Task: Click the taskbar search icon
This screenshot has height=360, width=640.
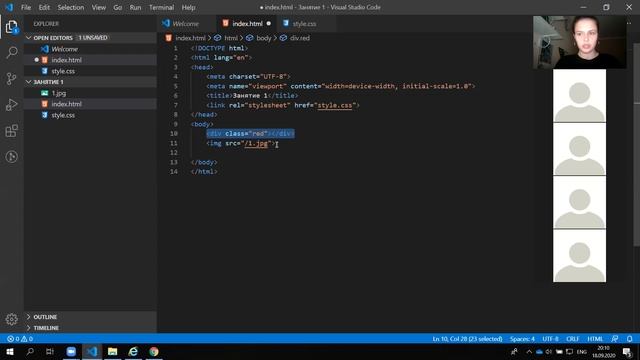Action: (30, 351)
